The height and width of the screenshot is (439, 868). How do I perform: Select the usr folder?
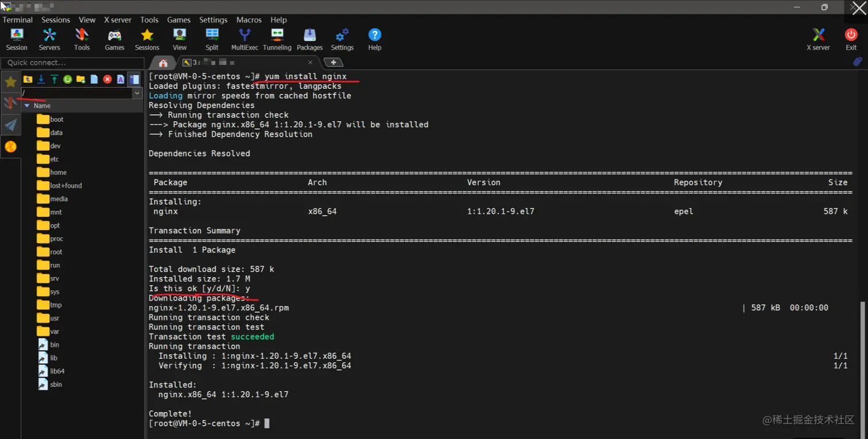coord(48,318)
